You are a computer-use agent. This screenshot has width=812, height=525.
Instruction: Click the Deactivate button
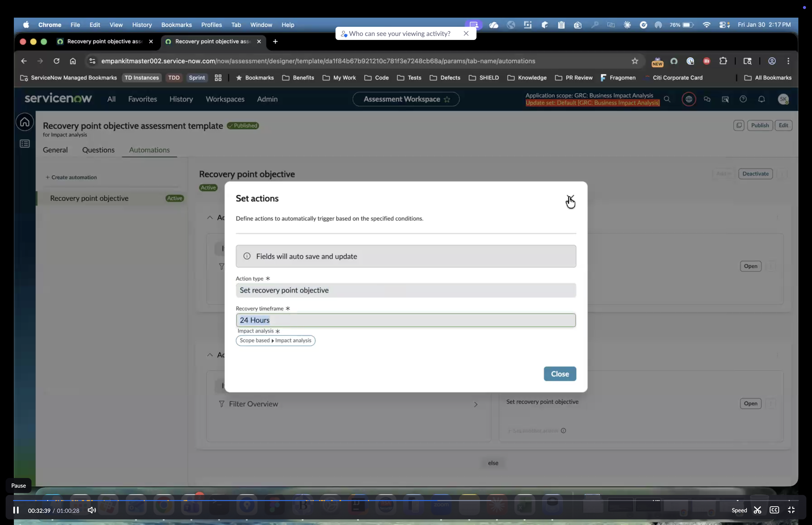click(755, 173)
